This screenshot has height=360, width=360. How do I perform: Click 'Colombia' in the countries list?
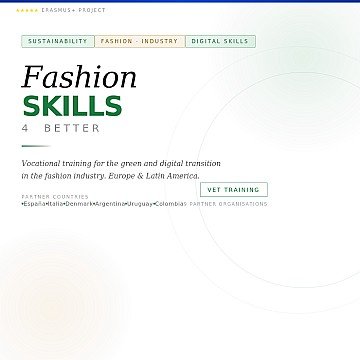coord(169,204)
